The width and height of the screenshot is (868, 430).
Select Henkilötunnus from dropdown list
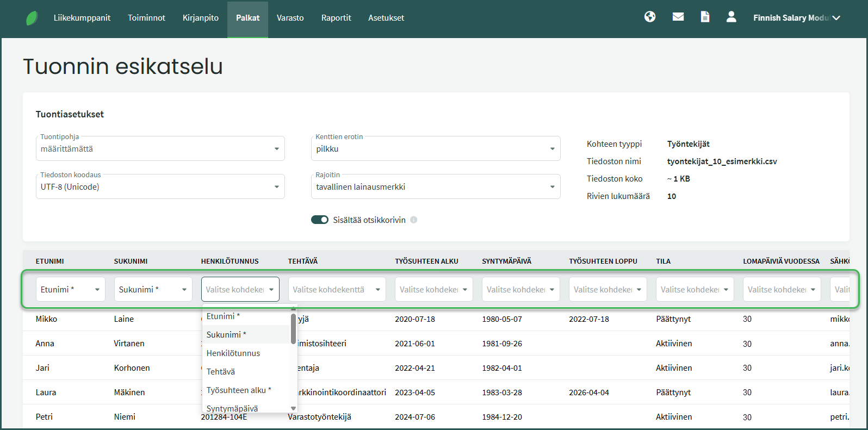point(233,353)
